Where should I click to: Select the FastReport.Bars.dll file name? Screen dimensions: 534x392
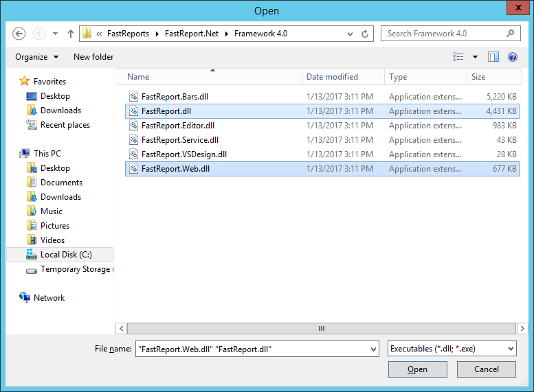click(175, 97)
